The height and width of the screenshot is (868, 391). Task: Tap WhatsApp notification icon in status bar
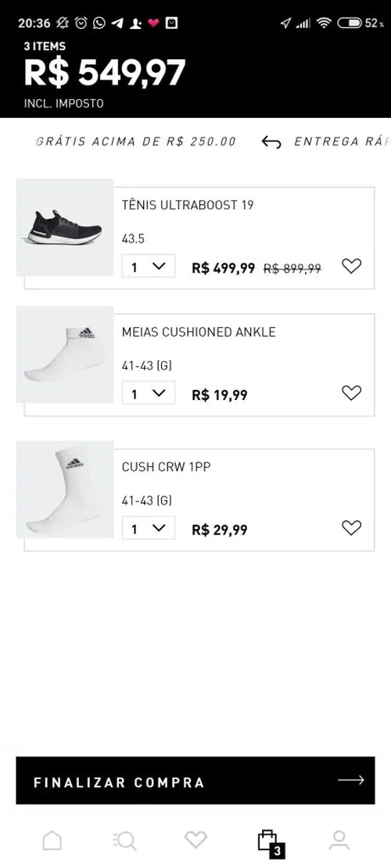tap(99, 23)
